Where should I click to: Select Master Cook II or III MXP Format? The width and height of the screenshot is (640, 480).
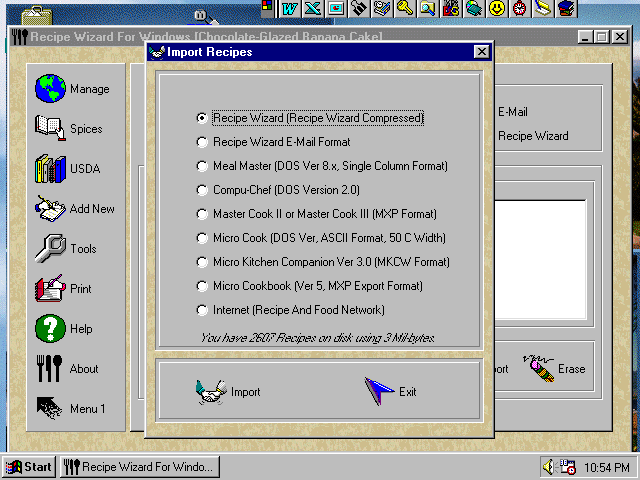click(317, 214)
